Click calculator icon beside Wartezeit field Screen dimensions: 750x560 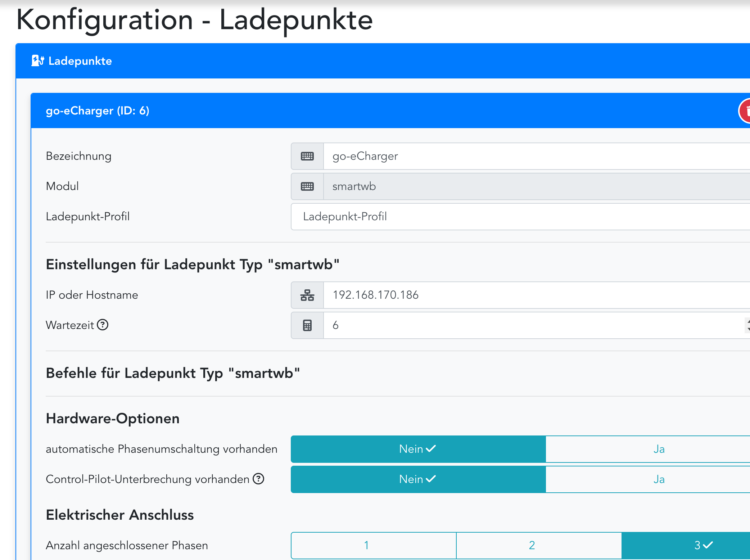307,325
